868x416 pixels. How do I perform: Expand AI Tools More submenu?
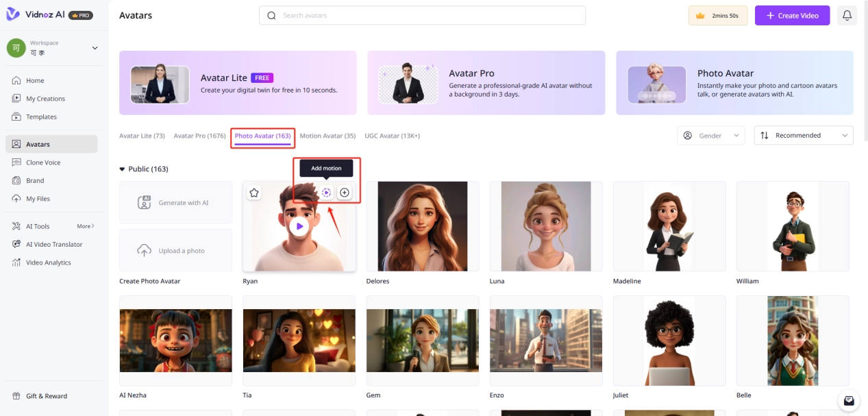86,226
